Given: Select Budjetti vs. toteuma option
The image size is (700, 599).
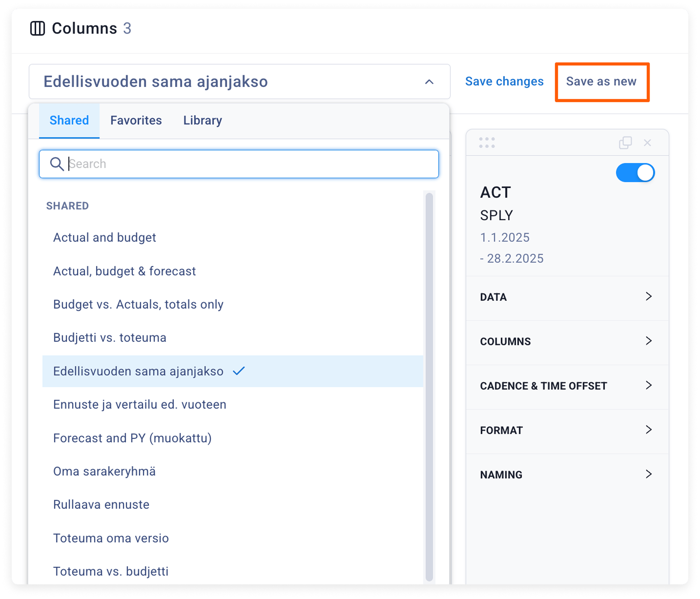Looking at the screenshot, I should pos(233,338).
